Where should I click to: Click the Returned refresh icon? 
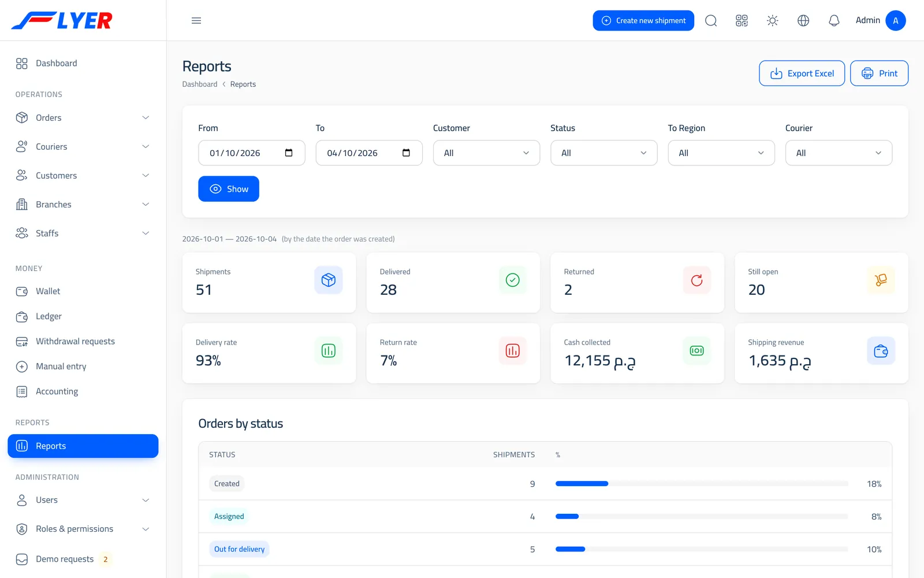[x=696, y=280]
